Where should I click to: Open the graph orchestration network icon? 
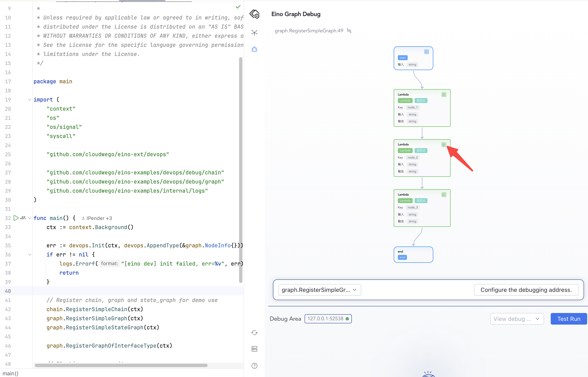click(254, 33)
